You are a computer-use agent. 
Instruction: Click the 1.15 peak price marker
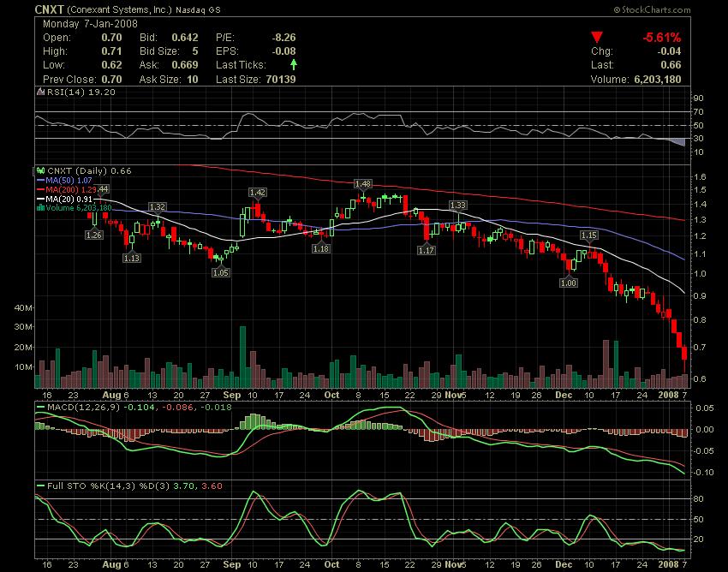(588, 235)
